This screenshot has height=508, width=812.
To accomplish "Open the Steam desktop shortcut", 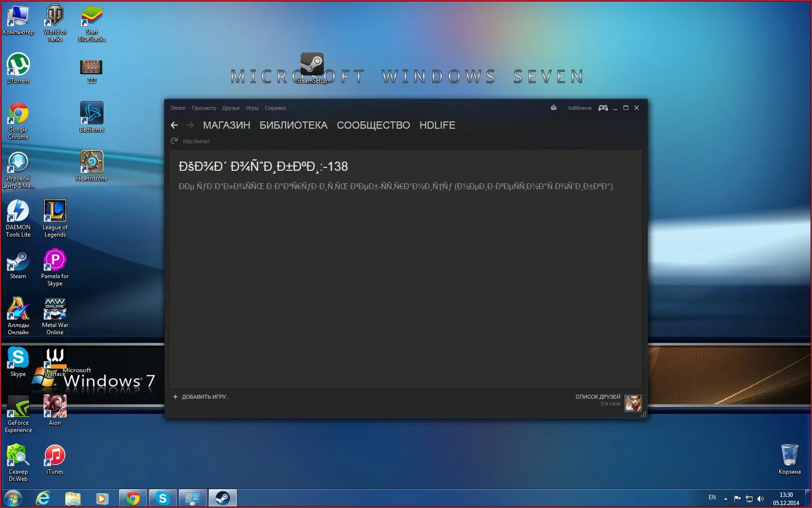I will click(x=18, y=265).
